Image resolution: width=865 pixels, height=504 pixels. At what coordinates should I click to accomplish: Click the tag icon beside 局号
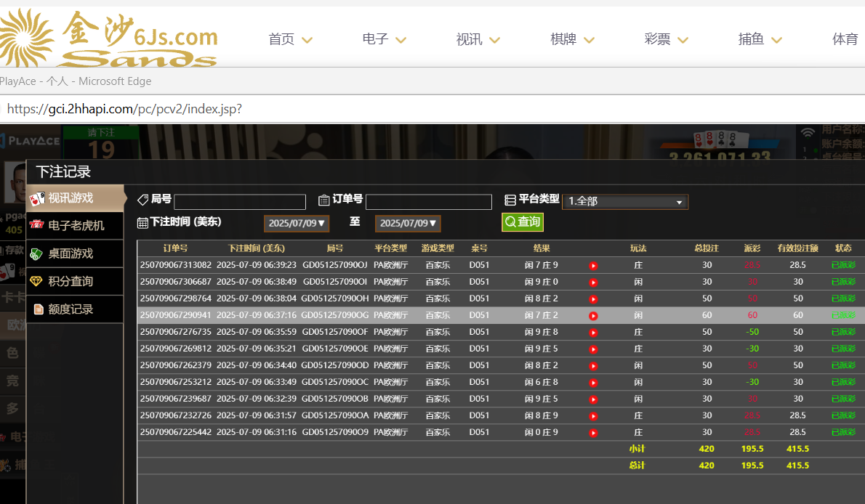point(142,200)
